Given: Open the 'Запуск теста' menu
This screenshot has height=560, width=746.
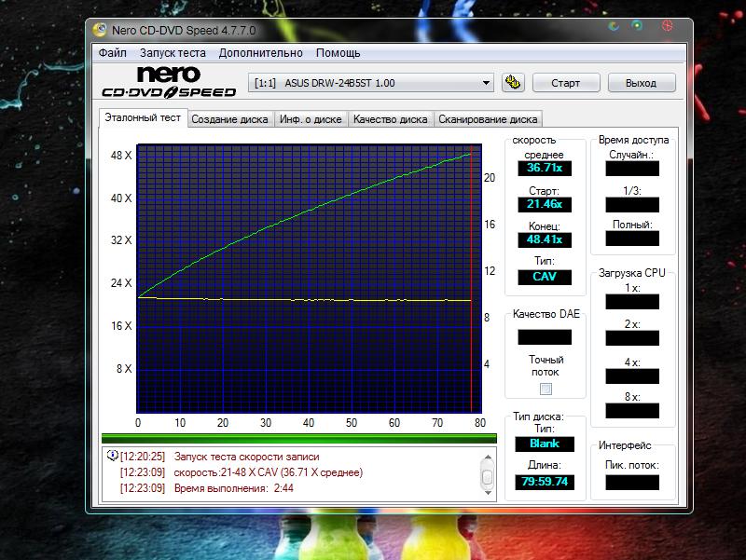Looking at the screenshot, I should (173, 53).
